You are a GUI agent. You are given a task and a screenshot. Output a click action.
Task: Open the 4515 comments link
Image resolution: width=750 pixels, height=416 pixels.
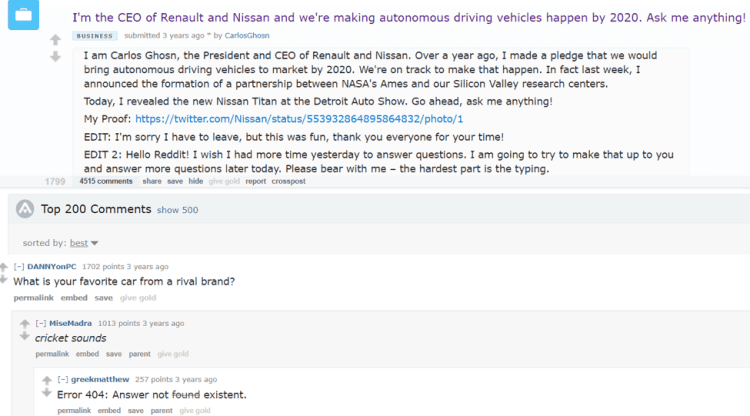point(106,181)
